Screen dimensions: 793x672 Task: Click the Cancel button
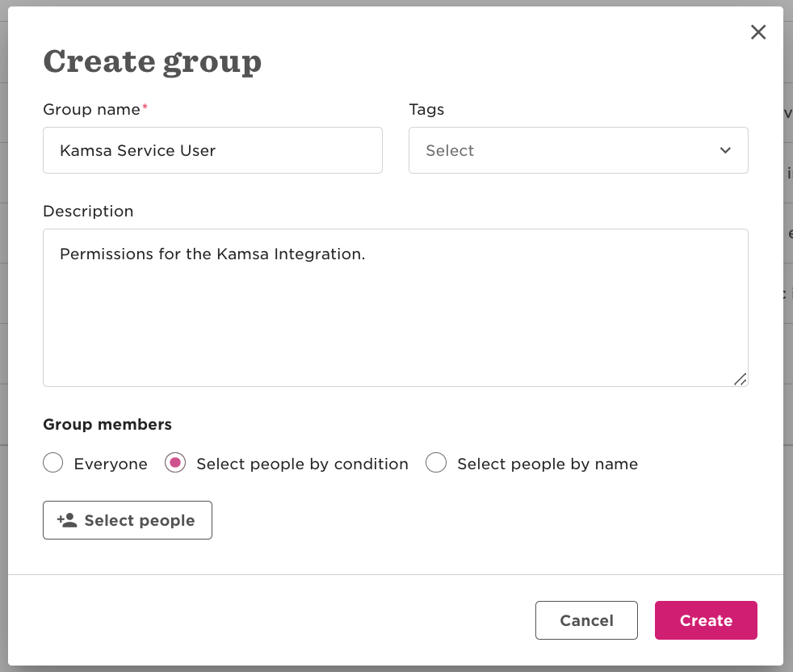pos(586,620)
